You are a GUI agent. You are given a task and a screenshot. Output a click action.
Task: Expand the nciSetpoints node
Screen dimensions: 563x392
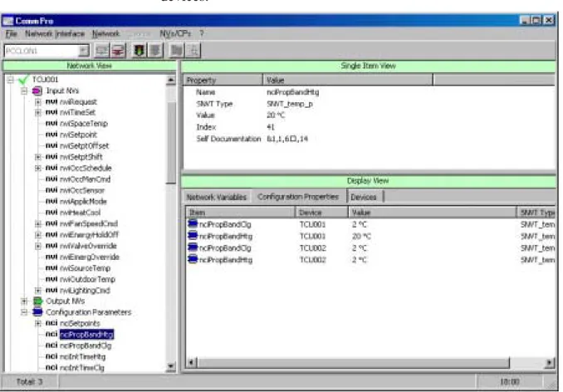click(37, 323)
